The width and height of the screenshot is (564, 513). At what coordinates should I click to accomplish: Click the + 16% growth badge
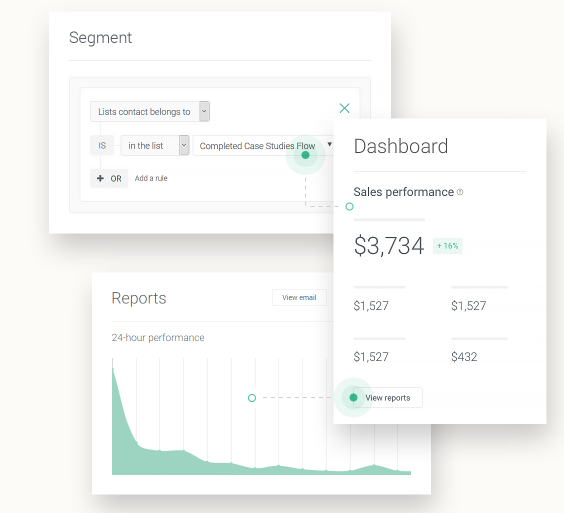(x=447, y=246)
